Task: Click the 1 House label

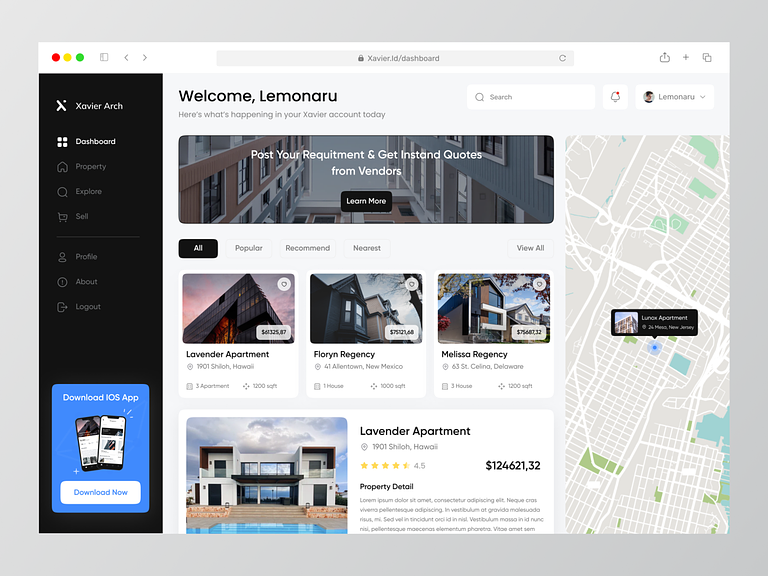Action: pos(333,386)
